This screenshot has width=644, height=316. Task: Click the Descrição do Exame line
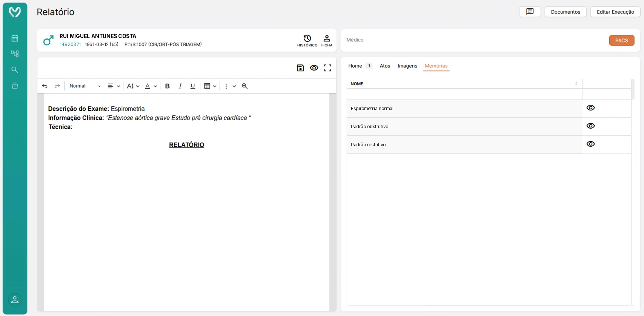(96, 109)
